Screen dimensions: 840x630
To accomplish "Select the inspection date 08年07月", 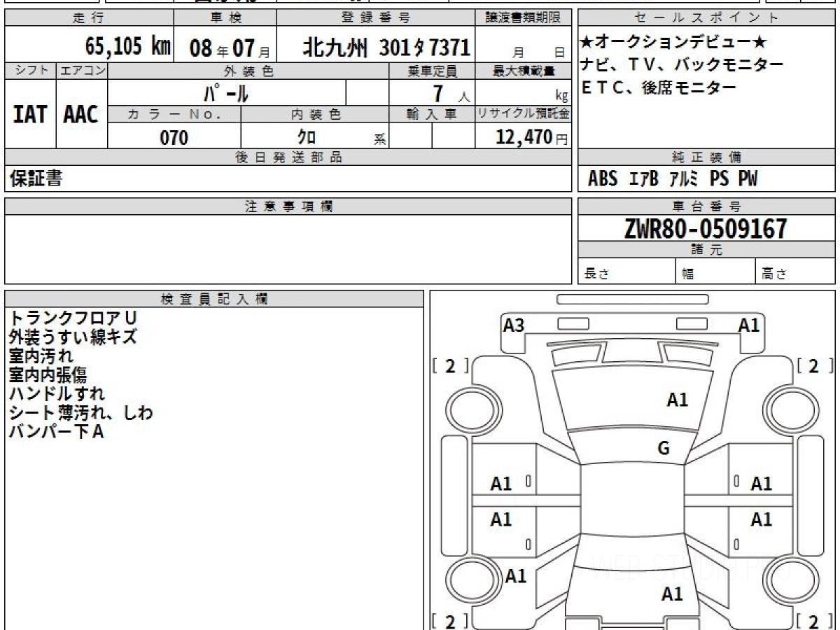I will [230, 48].
